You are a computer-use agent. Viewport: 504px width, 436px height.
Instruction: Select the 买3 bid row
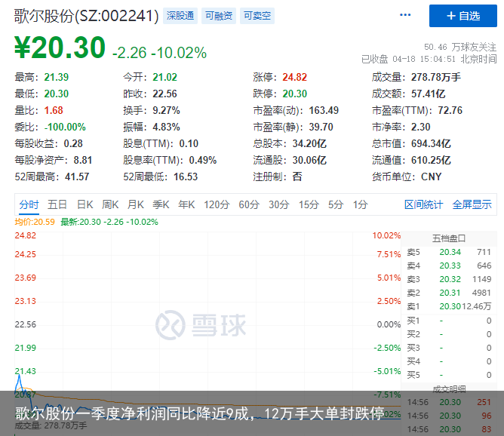tap(449, 348)
